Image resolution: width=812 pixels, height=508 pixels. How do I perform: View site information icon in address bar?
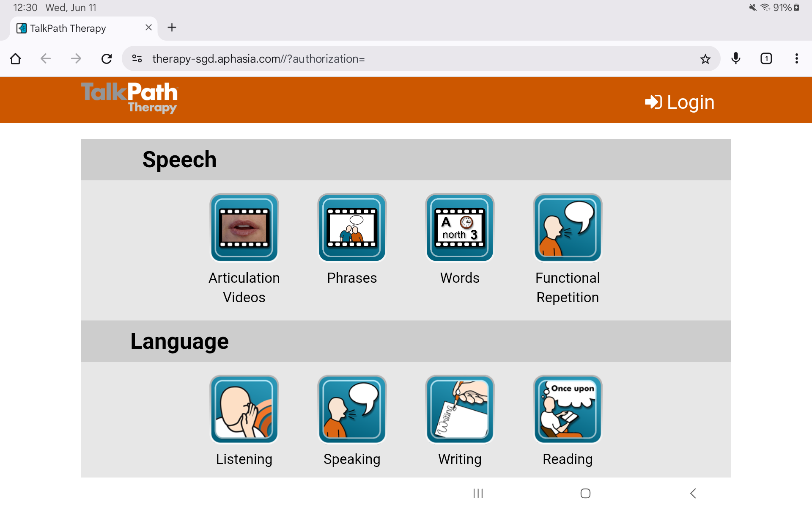[x=137, y=59]
